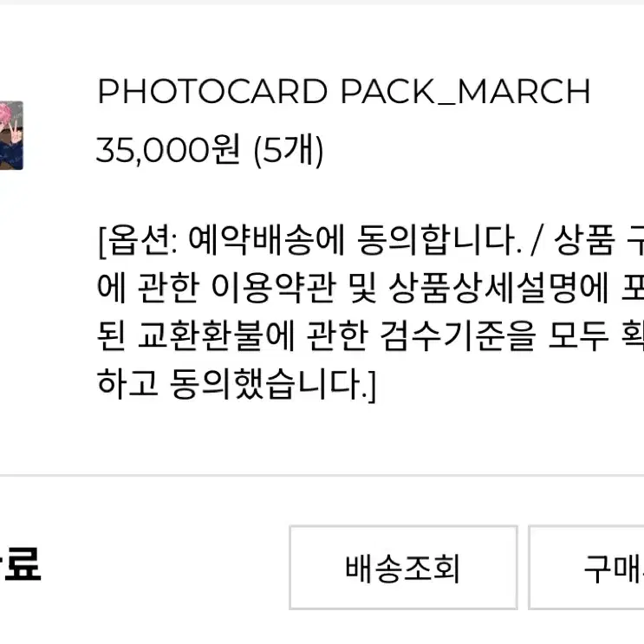644x644 pixels.
Task: Click the bold 료 order status label
Action: pos(22,565)
